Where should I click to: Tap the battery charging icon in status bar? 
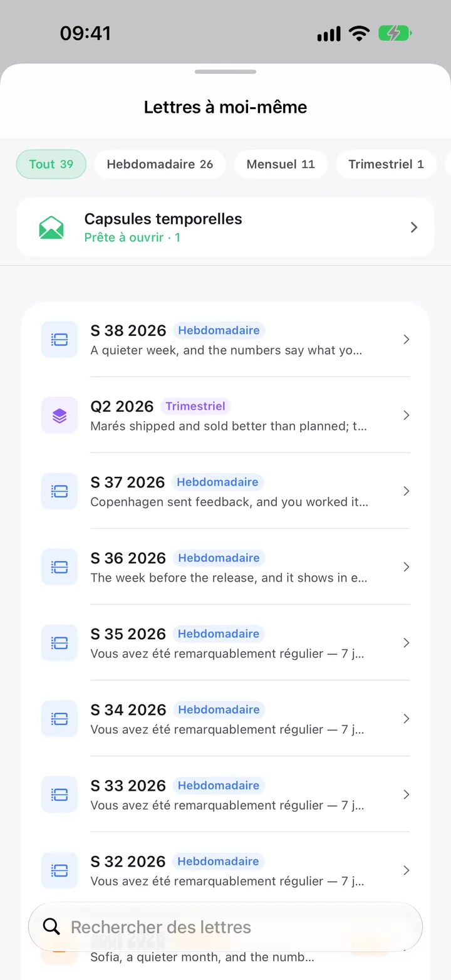tap(395, 33)
